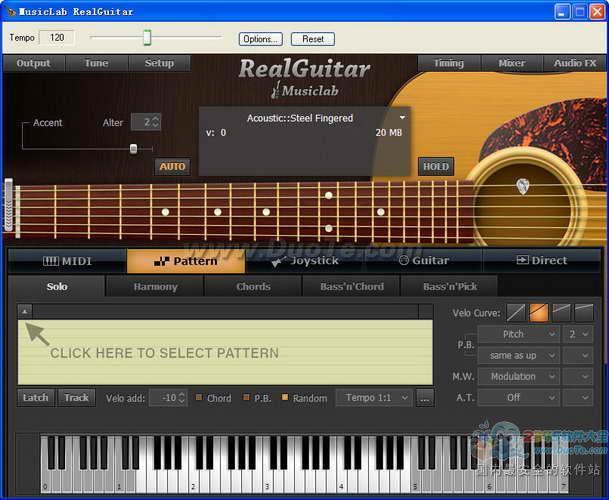Open the pitch bend range dropdown showing 2
609x500 pixels.
pyautogui.click(x=578, y=334)
